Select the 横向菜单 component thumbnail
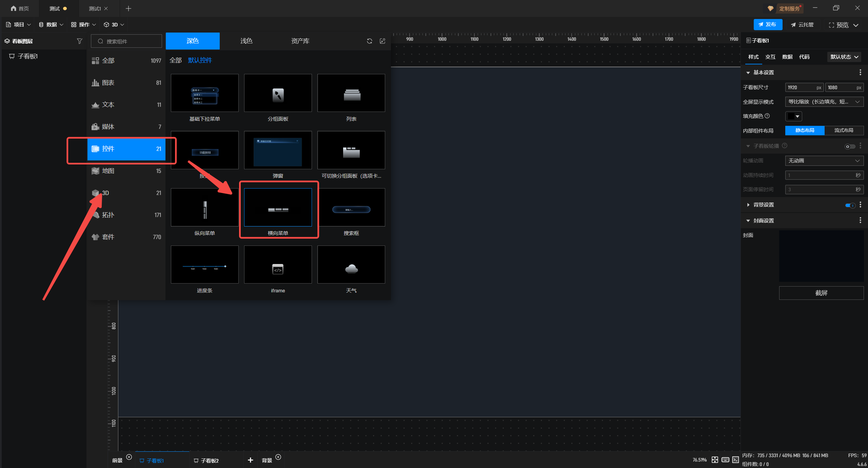The width and height of the screenshot is (868, 468). [x=278, y=208]
